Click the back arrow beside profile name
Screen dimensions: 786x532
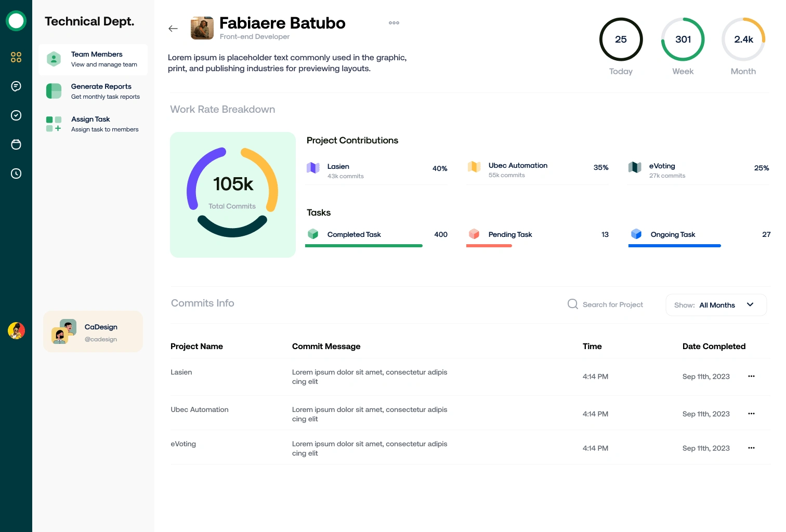(x=173, y=29)
